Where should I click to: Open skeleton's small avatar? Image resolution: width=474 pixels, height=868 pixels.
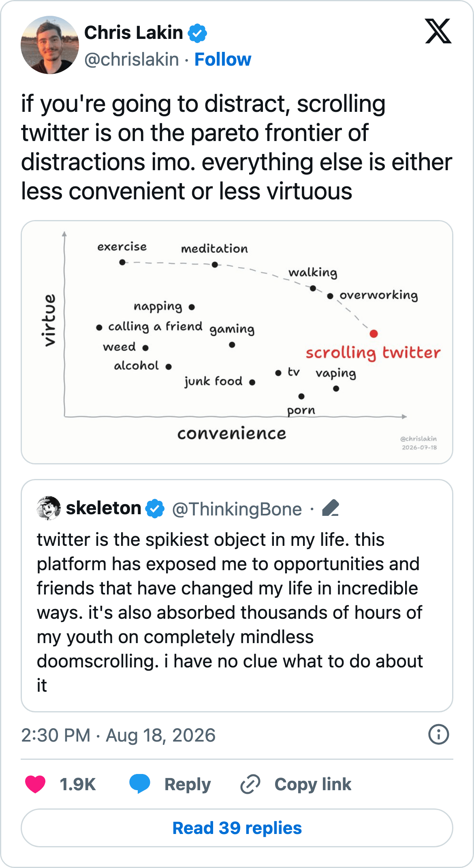click(x=49, y=508)
